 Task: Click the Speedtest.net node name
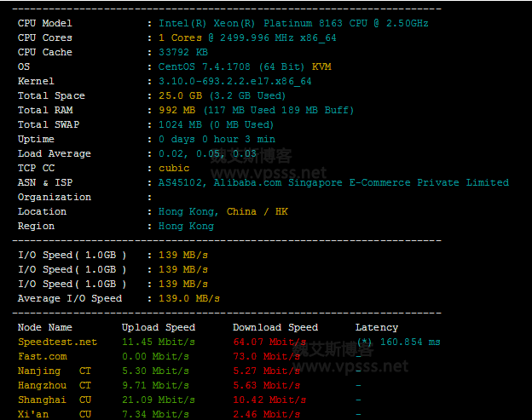57,342
